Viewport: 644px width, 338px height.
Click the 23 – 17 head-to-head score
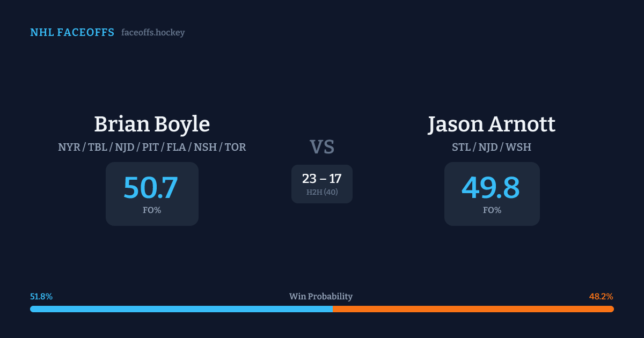click(x=322, y=179)
